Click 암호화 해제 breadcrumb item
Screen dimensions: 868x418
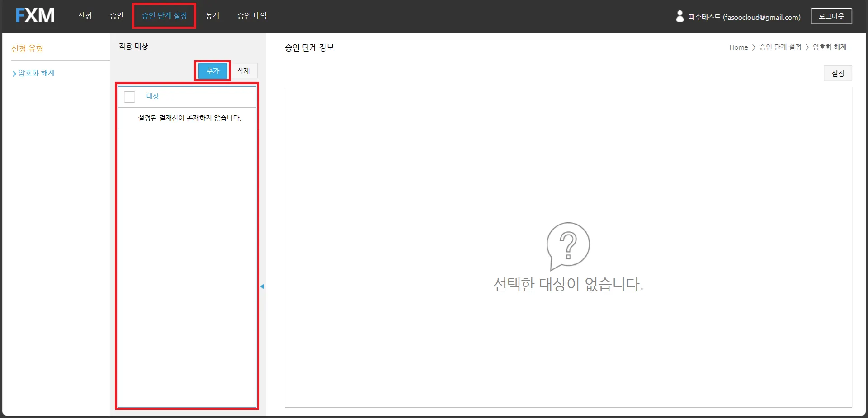click(x=830, y=47)
